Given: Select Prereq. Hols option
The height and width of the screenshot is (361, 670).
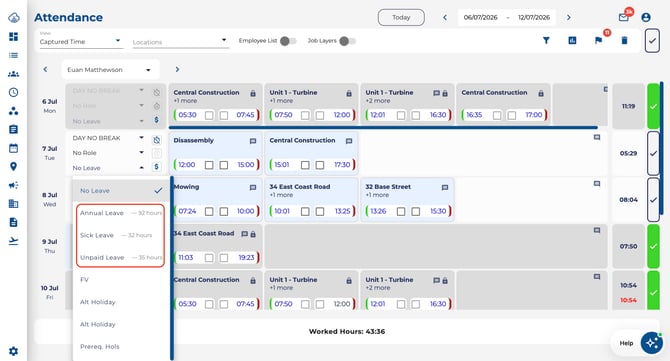Looking at the screenshot, I should coord(121,346).
